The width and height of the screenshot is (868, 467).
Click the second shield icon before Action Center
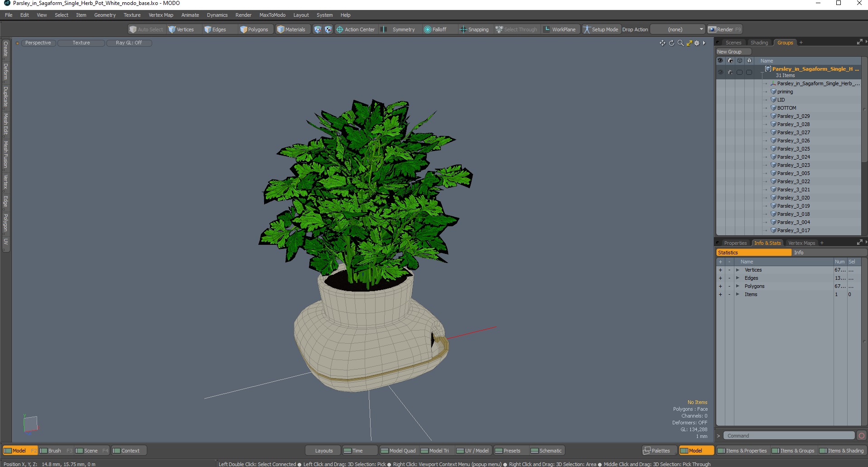pyautogui.click(x=328, y=29)
